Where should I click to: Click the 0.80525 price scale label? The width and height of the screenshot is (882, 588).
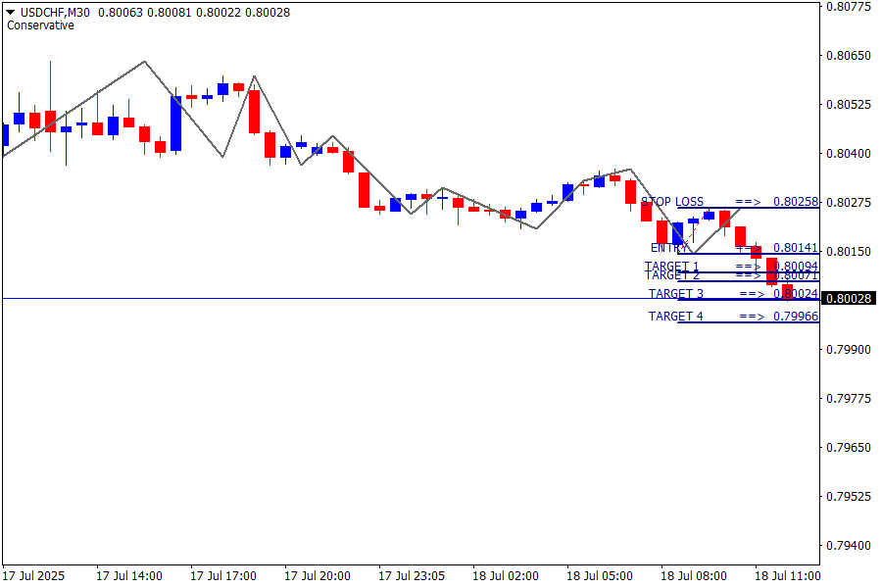849,105
